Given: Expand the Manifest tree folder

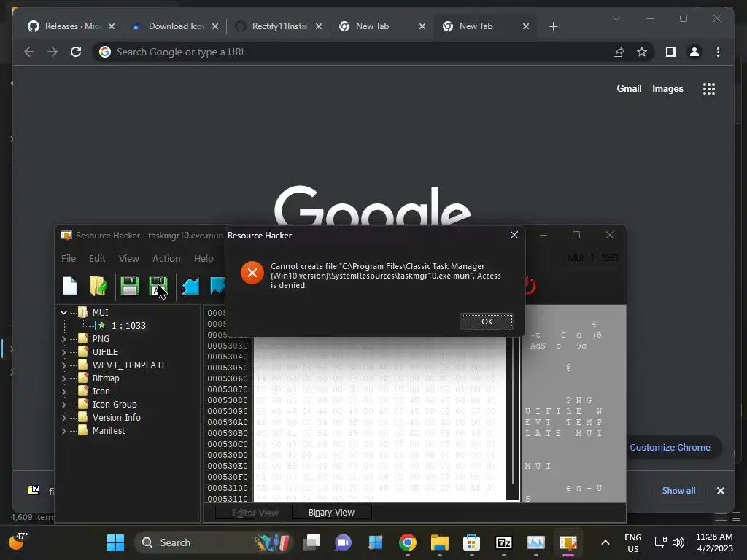Looking at the screenshot, I should coord(64,430).
